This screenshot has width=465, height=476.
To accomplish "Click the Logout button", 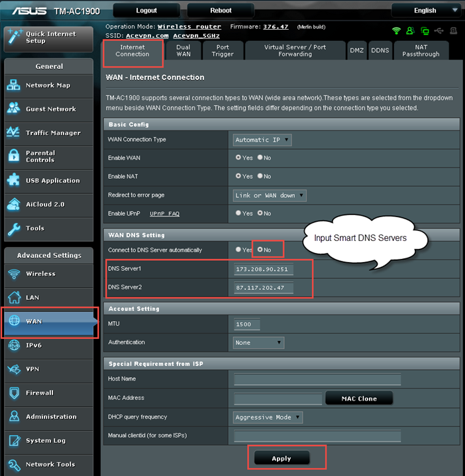I will click(146, 11).
